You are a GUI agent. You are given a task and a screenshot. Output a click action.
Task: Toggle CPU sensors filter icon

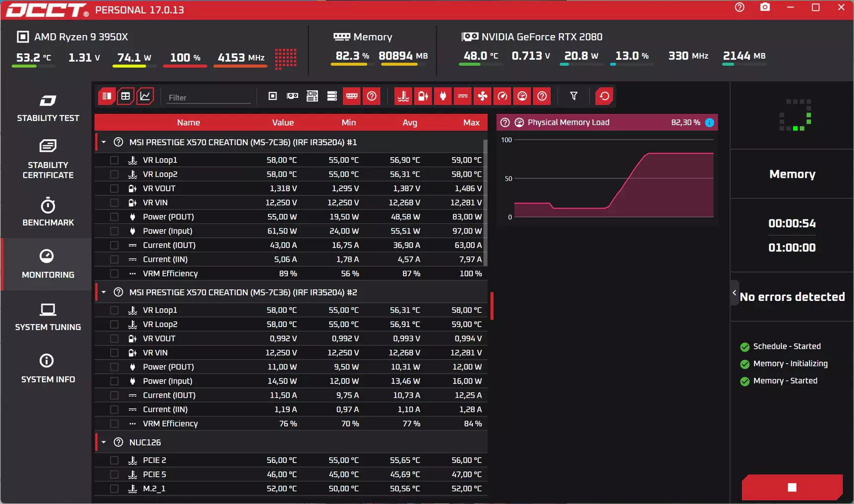[272, 96]
